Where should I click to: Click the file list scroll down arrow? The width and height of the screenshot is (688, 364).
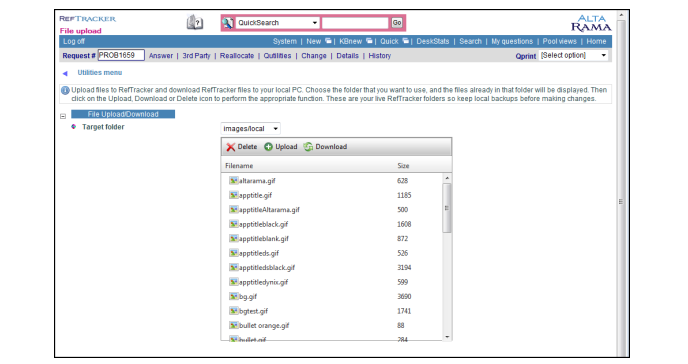[447, 337]
